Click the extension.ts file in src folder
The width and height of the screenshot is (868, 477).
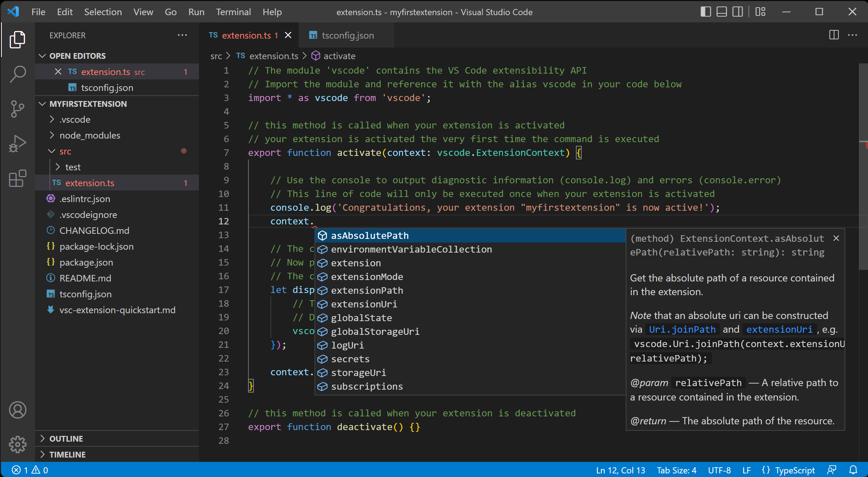coord(90,183)
